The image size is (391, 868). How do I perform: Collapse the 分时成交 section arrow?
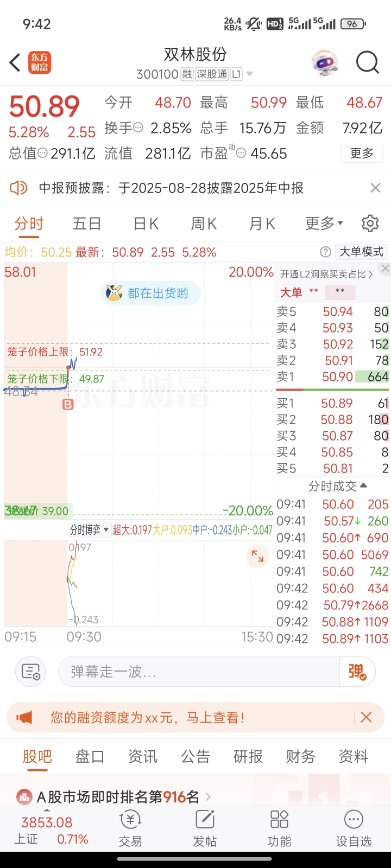pos(363,486)
